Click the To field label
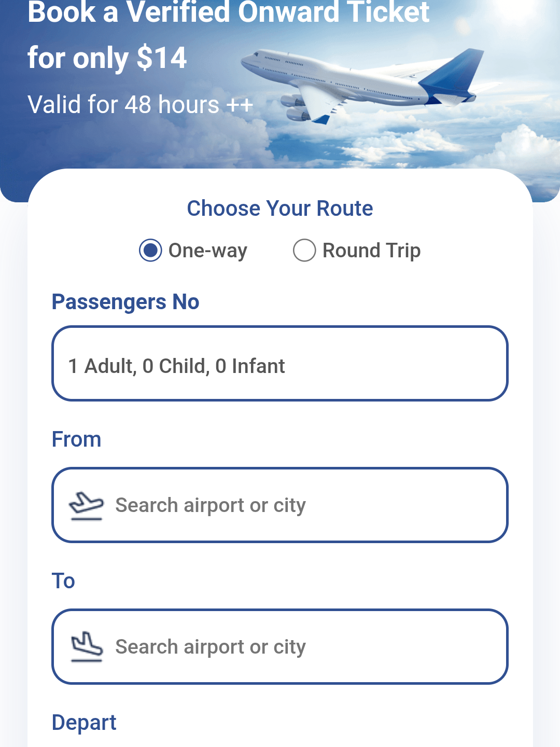This screenshot has width=560, height=747. (x=63, y=581)
